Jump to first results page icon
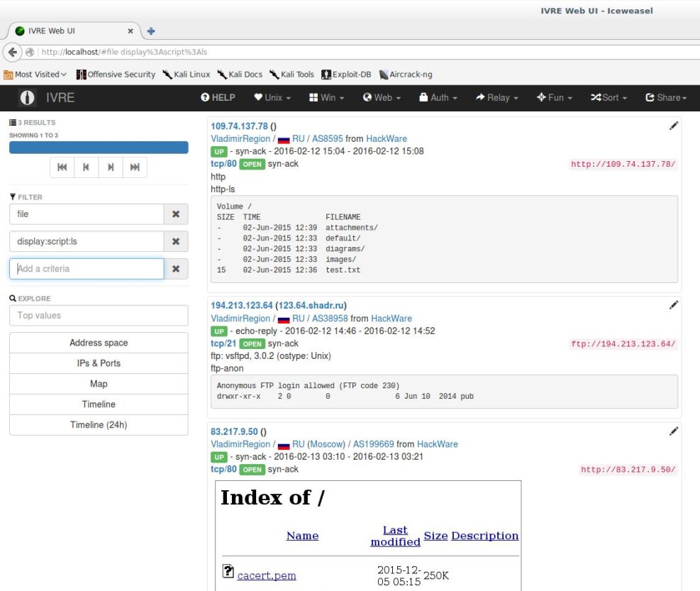Screen dimensions: 700x591 point(62,167)
